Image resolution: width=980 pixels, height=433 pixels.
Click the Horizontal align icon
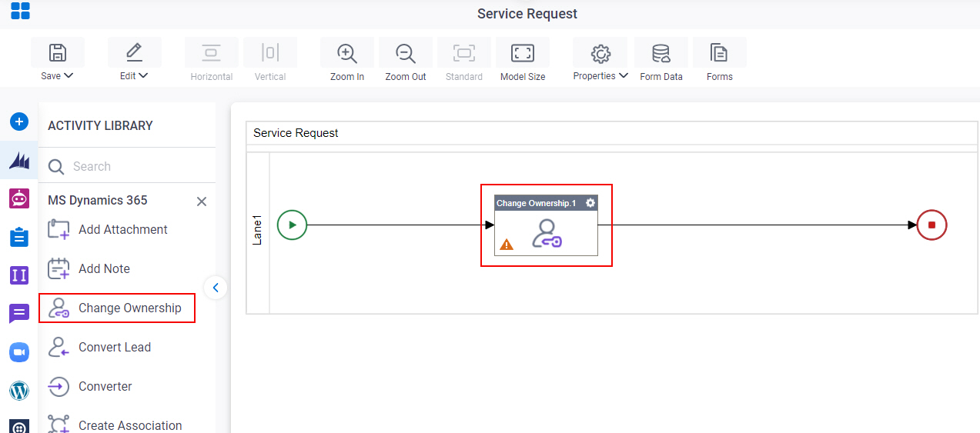coord(212,52)
